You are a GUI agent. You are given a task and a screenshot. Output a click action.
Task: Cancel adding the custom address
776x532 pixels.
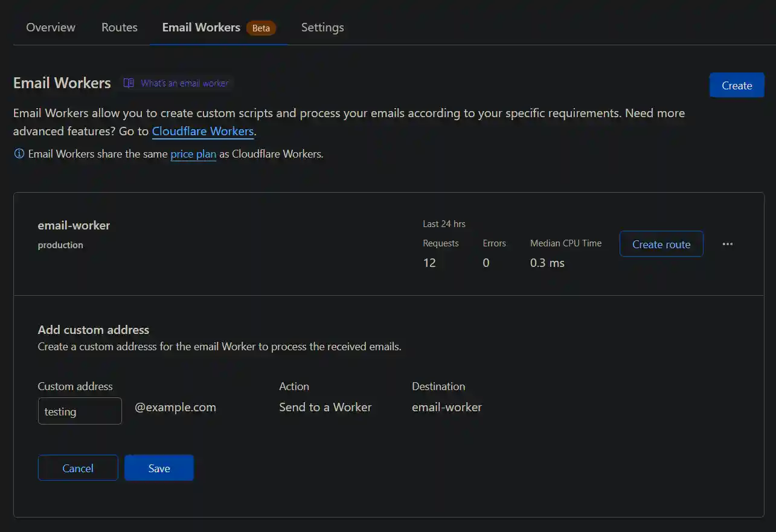click(x=78, y=467)
